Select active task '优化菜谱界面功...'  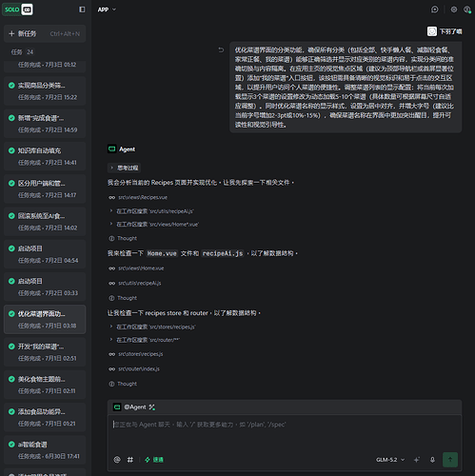[45, 320]
